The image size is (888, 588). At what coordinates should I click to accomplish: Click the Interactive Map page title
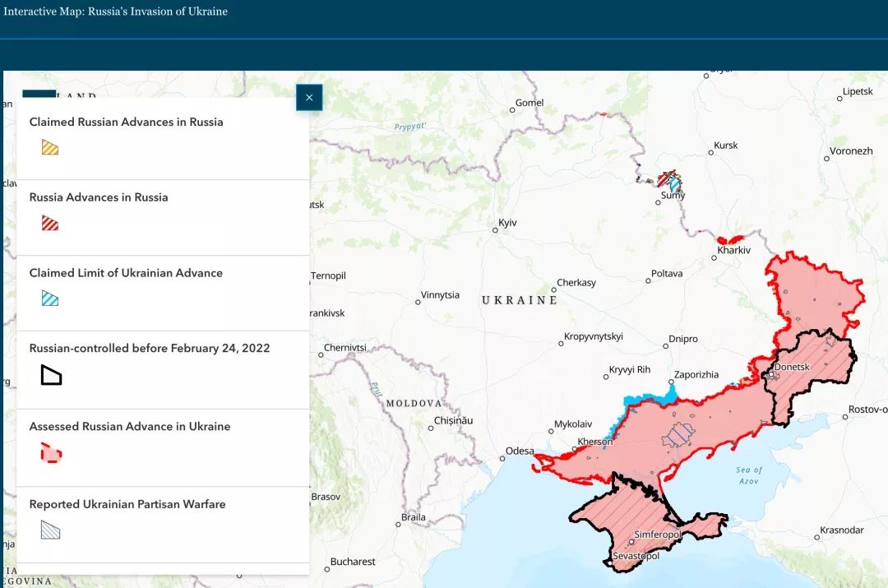point(116,12)
